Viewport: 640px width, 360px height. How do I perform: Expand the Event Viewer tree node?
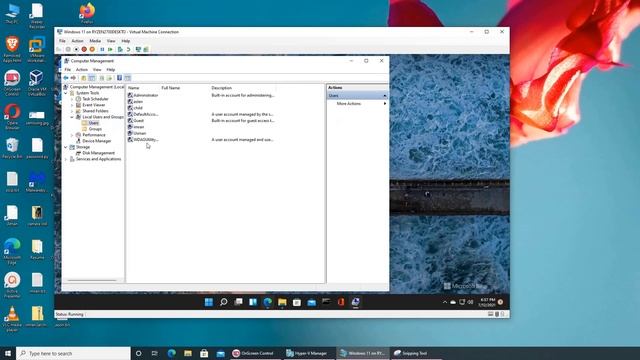tap(72, 105)
